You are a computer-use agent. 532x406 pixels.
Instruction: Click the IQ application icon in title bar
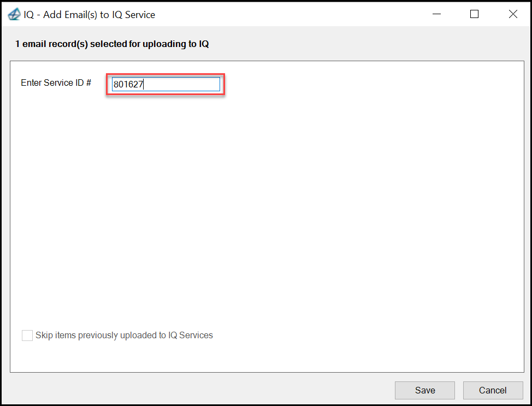click(x=14, y=14)
